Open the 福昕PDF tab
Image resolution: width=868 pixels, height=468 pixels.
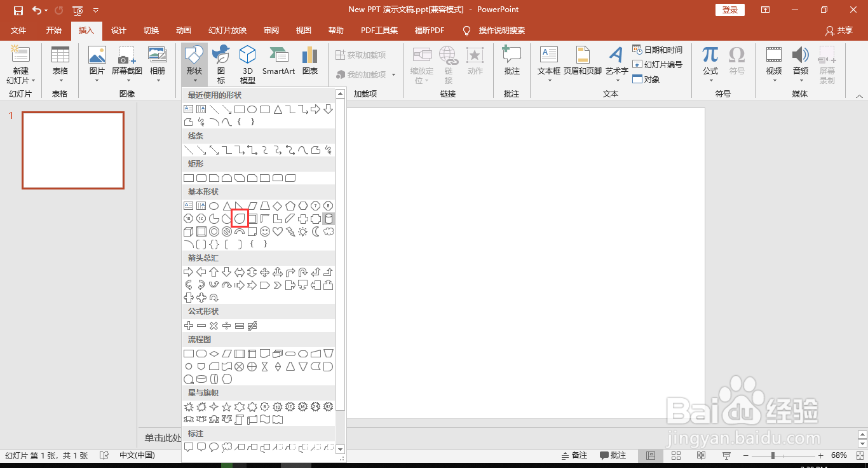(430, 30)
